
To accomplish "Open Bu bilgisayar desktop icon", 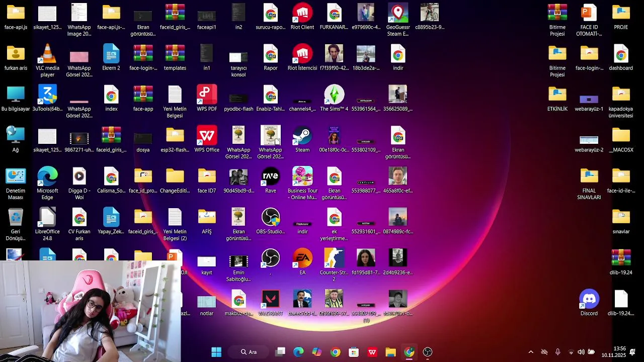I will [x=16, y=99].
